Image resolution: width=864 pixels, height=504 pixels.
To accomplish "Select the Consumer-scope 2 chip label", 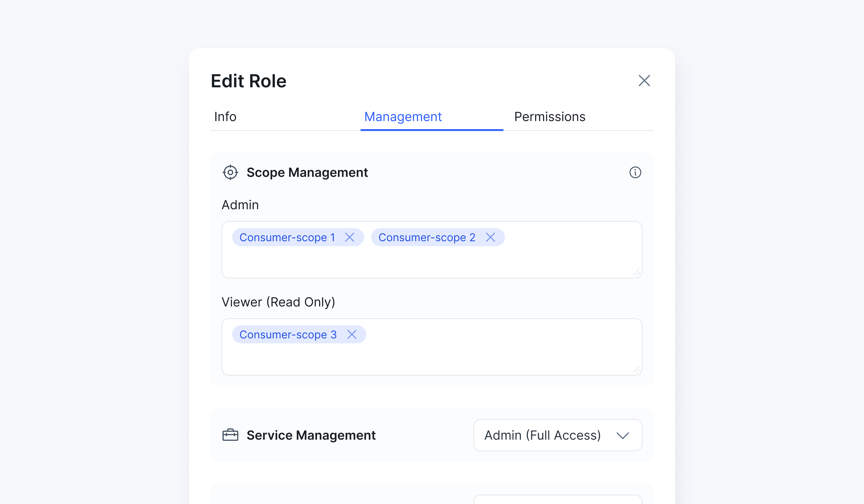I will click(427, 237).
